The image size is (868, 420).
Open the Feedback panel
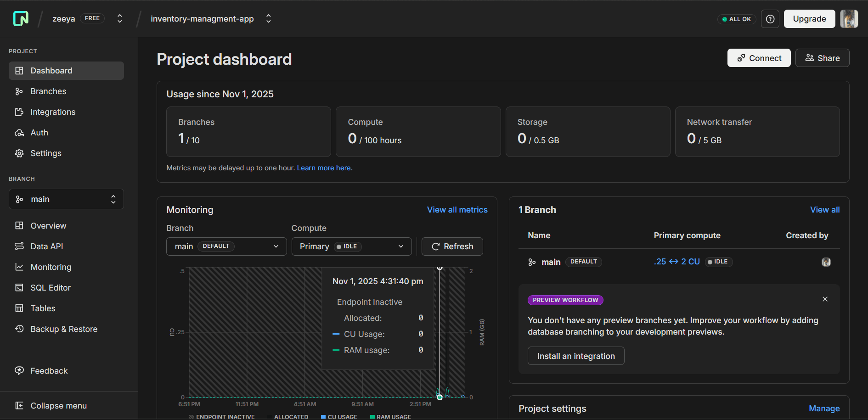49,370
